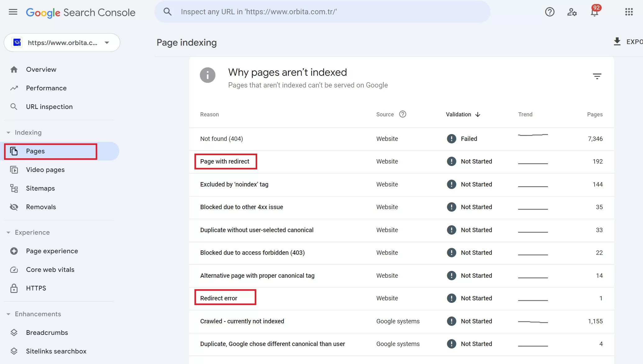Open the Removals menu item

pyautogui.click(x=60, y=207)
